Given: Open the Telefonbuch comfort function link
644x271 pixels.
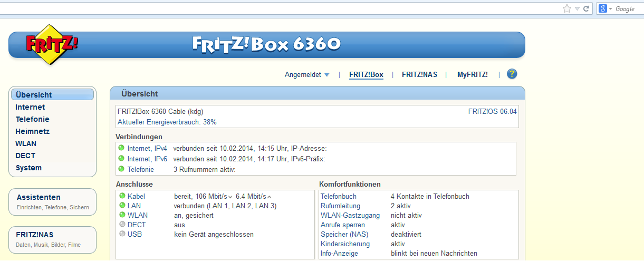Looking at the screenshot, I should (x=339, y=196).
